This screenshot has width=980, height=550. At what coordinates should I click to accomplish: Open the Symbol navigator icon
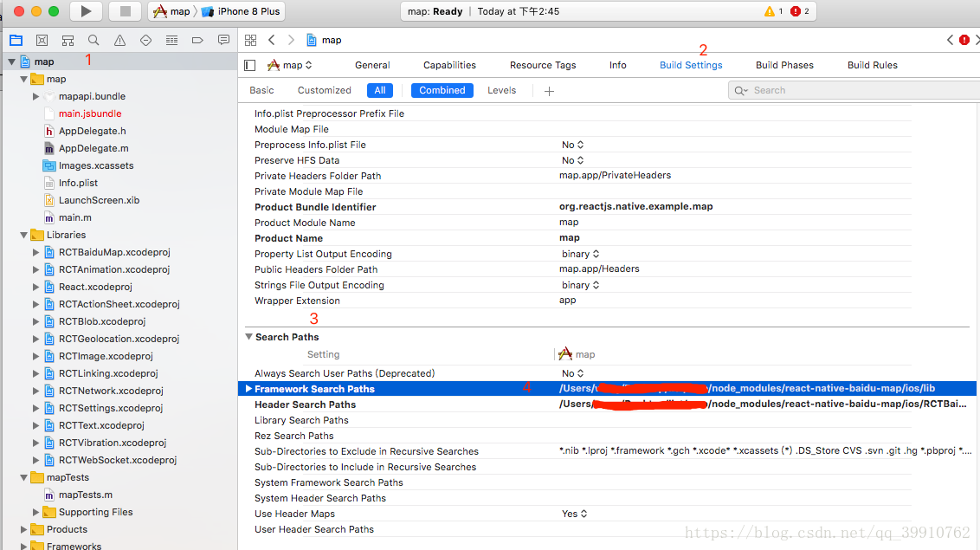point(68,40)
